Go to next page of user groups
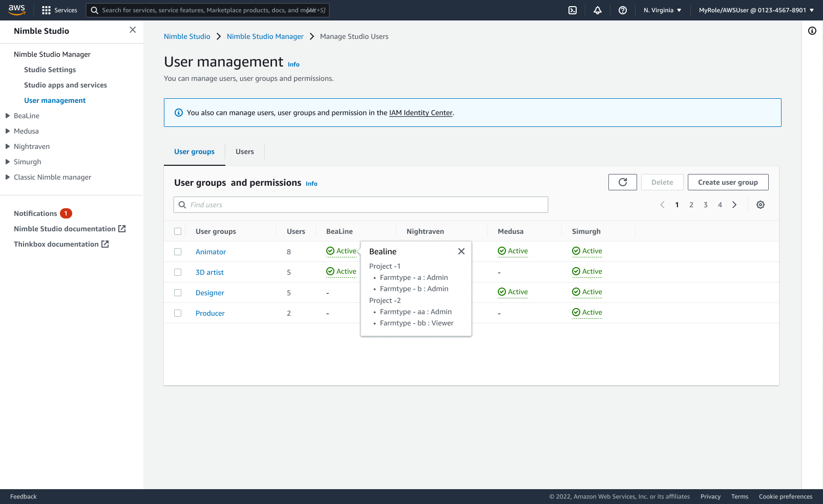The image size is (823, 504). point(734,205)
